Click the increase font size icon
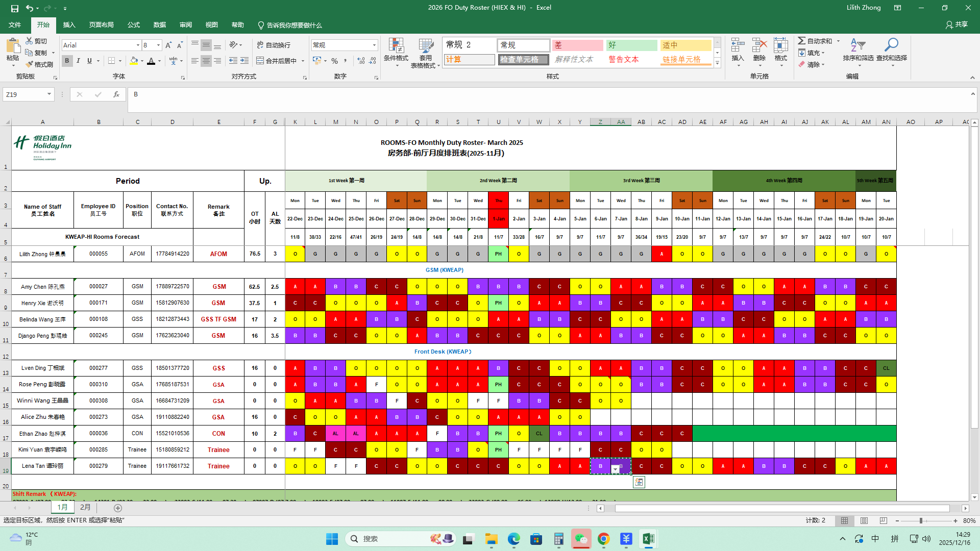This screenshot has width=980, height=551. click(x=168, y=45)
